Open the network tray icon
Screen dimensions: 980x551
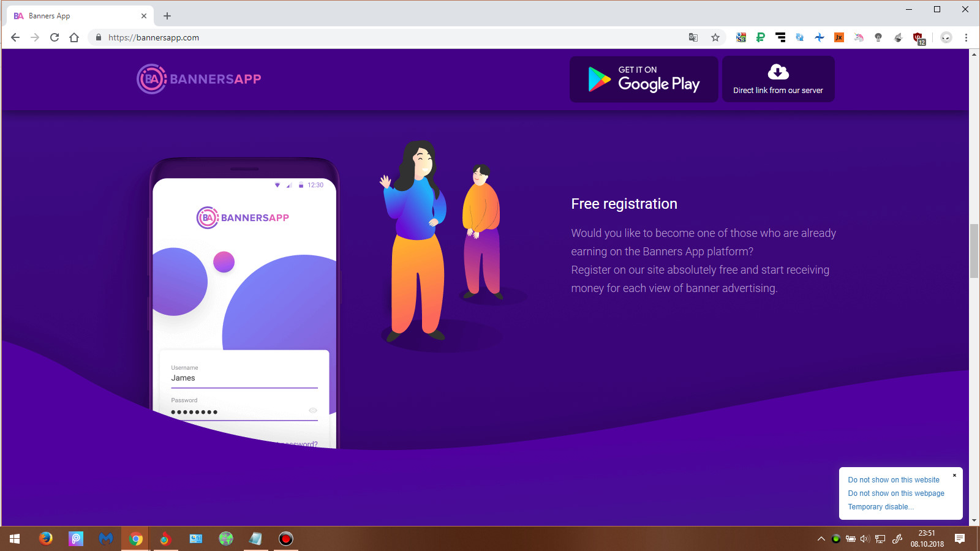point(880,539)
